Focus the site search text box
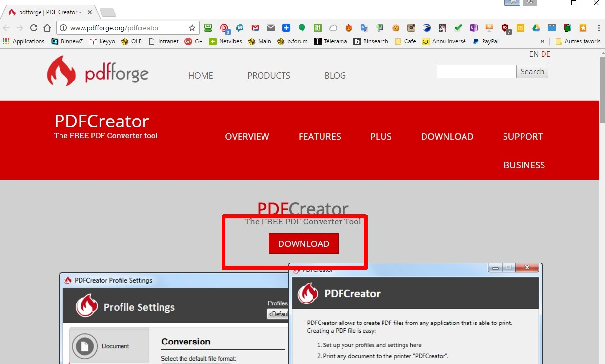 tap(476, 72)
